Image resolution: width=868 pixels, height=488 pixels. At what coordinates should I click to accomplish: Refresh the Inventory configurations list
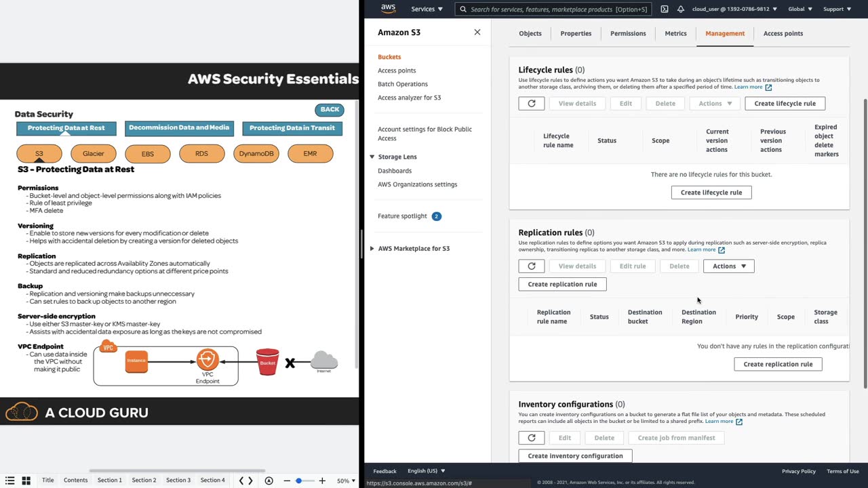click(532, 438)
